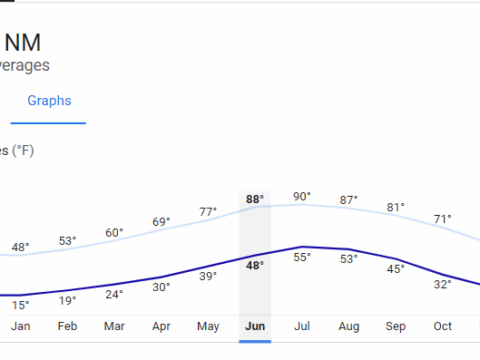This screenshot has height=360, width=480.
Task: Select Jan on the month axis
Action: pos(20,326)
